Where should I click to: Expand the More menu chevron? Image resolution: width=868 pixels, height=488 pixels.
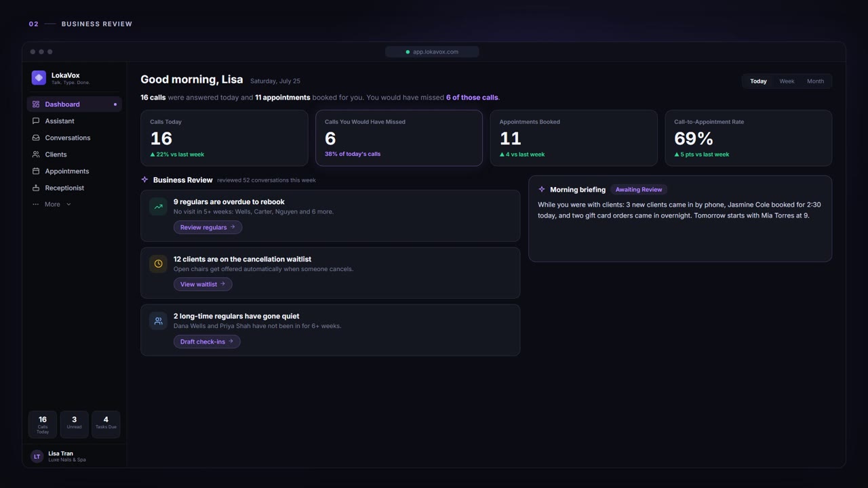(68, 204)
